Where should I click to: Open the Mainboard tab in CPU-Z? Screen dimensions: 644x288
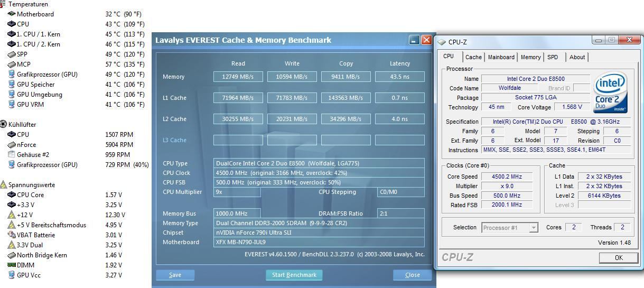(501, 57)
